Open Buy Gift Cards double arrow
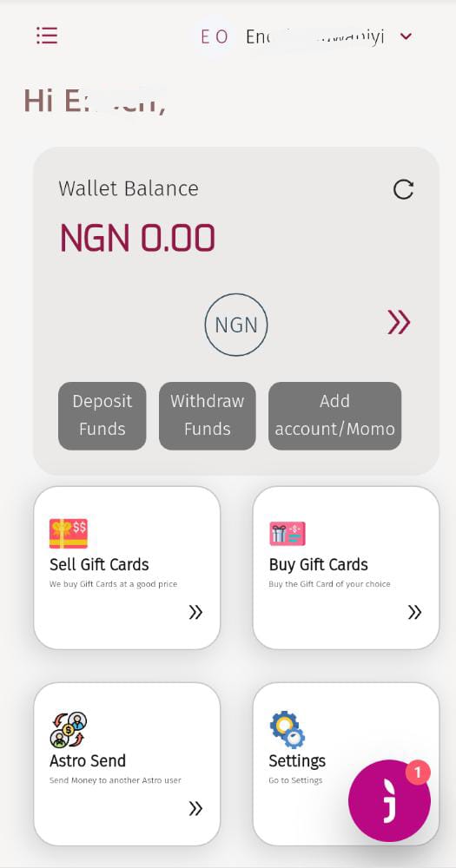 click(x=415, y=612)
